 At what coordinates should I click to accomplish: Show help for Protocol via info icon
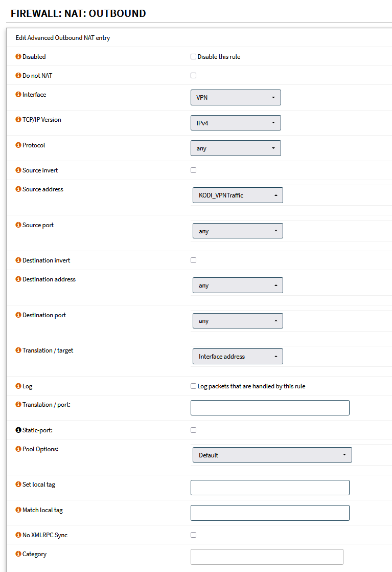(x=18, y=145)
